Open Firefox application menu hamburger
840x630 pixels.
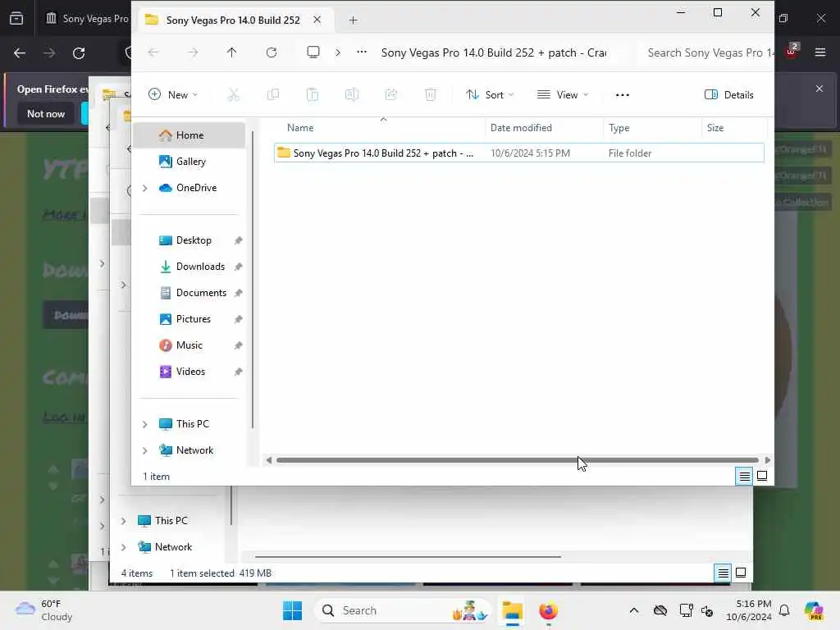point(820,52)
